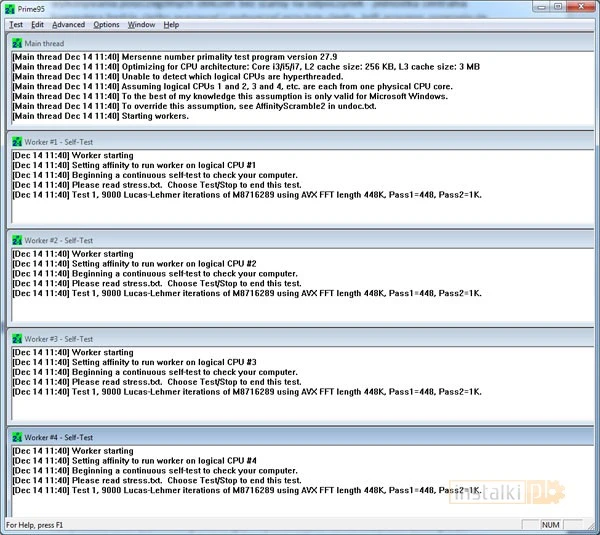The height and width of the screenshot is (535, 600).
Task: Click the Worker #1 window icon
Action: (x=16, y=142)
